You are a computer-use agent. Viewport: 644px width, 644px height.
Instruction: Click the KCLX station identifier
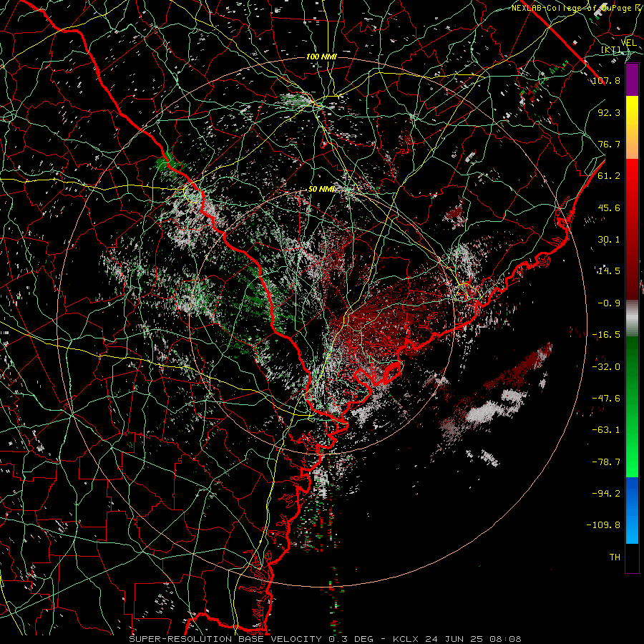point(406,639)
